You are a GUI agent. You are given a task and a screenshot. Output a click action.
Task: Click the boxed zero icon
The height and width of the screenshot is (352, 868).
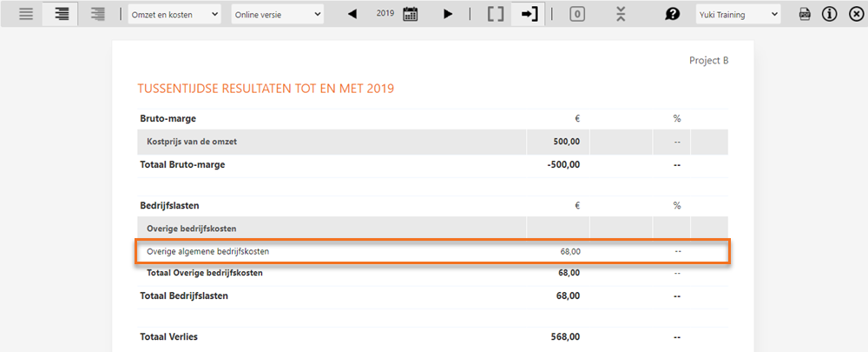tap(577, 15)
